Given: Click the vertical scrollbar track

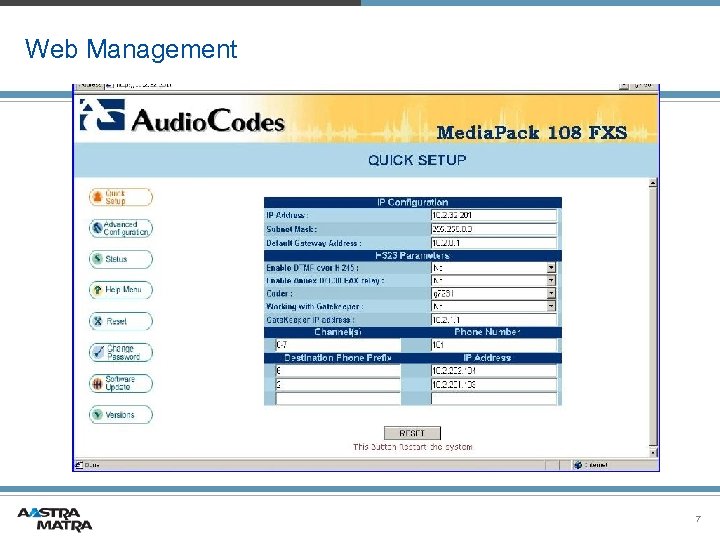Looking at the screenshot, I should pyautogui.click(x=653, y=317).
